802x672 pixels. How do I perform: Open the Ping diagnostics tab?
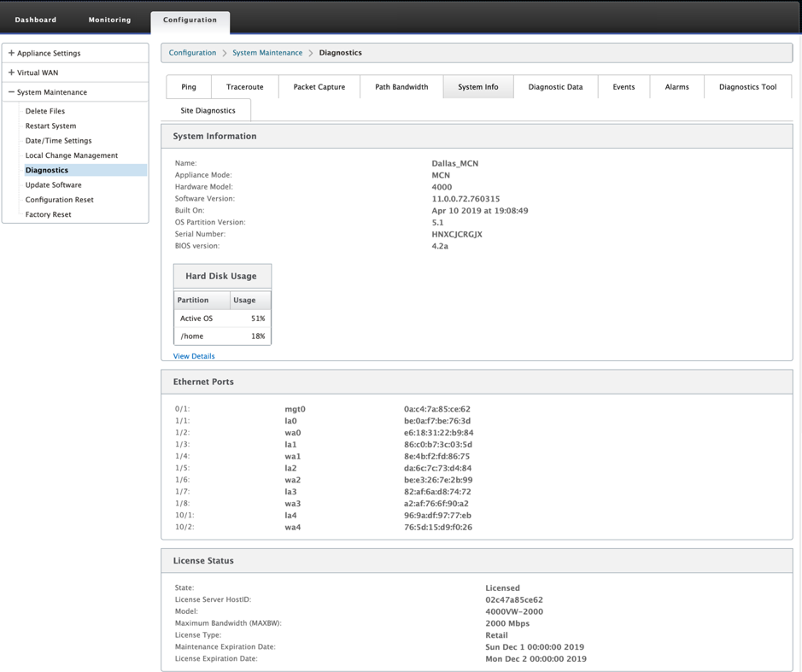(189, 87)
